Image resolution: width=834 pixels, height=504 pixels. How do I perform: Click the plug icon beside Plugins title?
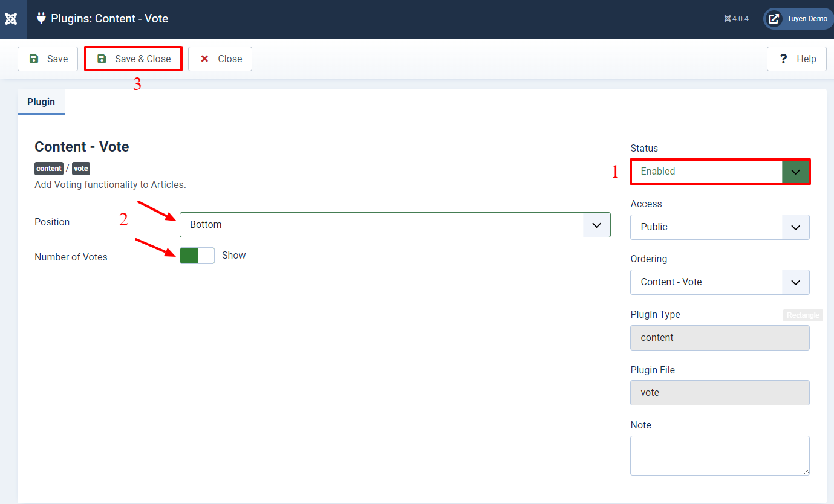click(x=41, y=18)
